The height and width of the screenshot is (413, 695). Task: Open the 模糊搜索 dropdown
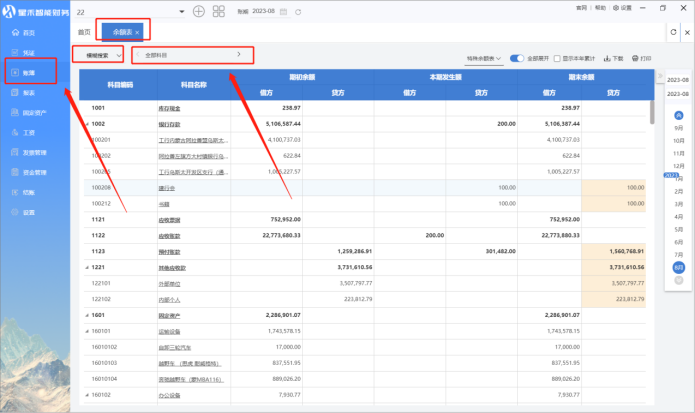[98, 54]
